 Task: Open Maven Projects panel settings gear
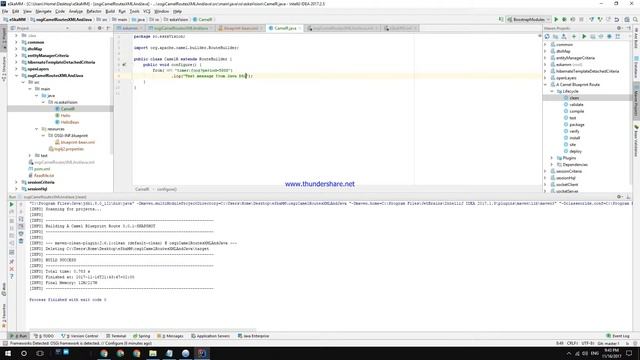619,28
